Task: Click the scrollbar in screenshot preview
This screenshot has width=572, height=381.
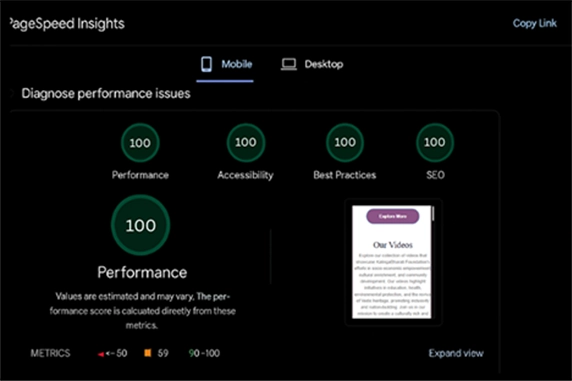Action: point(433,213)
